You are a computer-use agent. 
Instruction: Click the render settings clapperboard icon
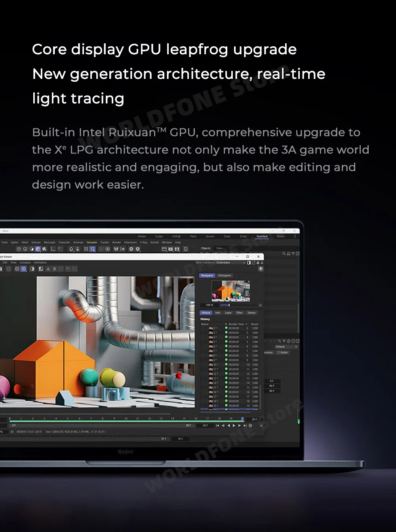click(177, 249)
